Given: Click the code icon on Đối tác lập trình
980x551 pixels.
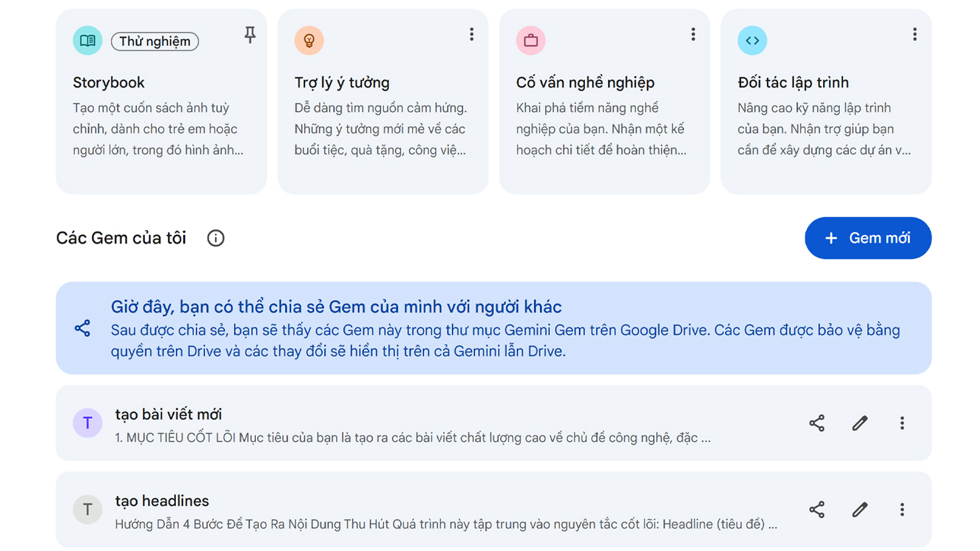Looking at the screenshot, I should coord(753,40).
